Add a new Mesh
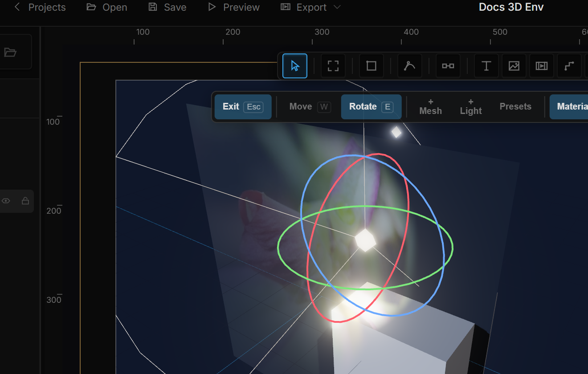Screen dimensions: 588x374 [x=431, y=107]
